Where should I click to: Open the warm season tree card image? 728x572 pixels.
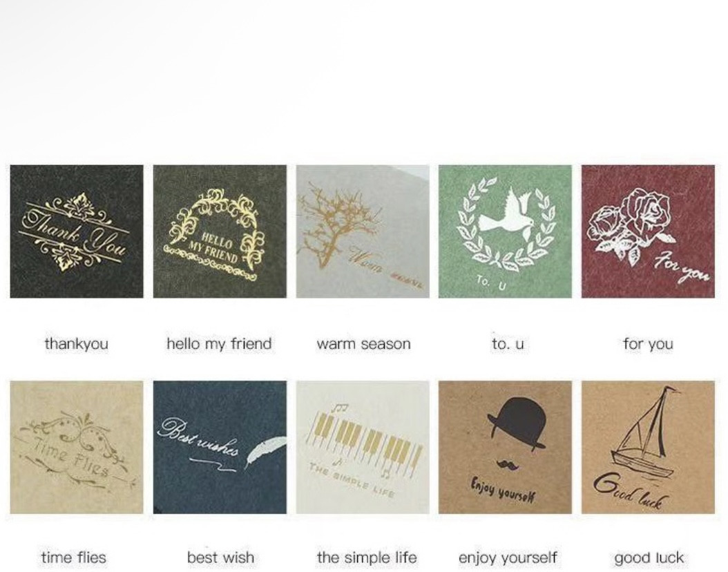[363, 231]
